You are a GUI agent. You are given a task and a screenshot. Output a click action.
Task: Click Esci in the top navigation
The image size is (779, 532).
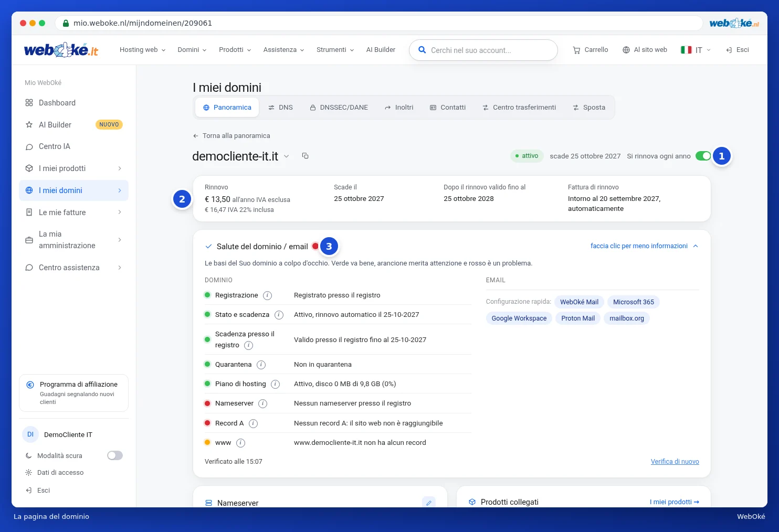pyautogui.click(x=738, y=50)
